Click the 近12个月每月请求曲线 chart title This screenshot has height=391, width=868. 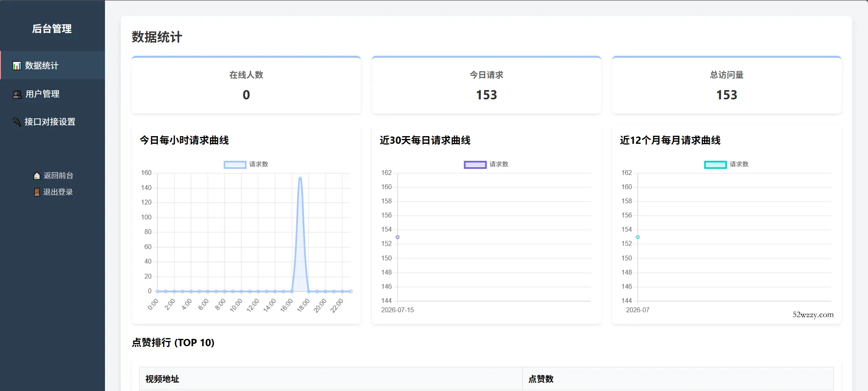point(670,141)
